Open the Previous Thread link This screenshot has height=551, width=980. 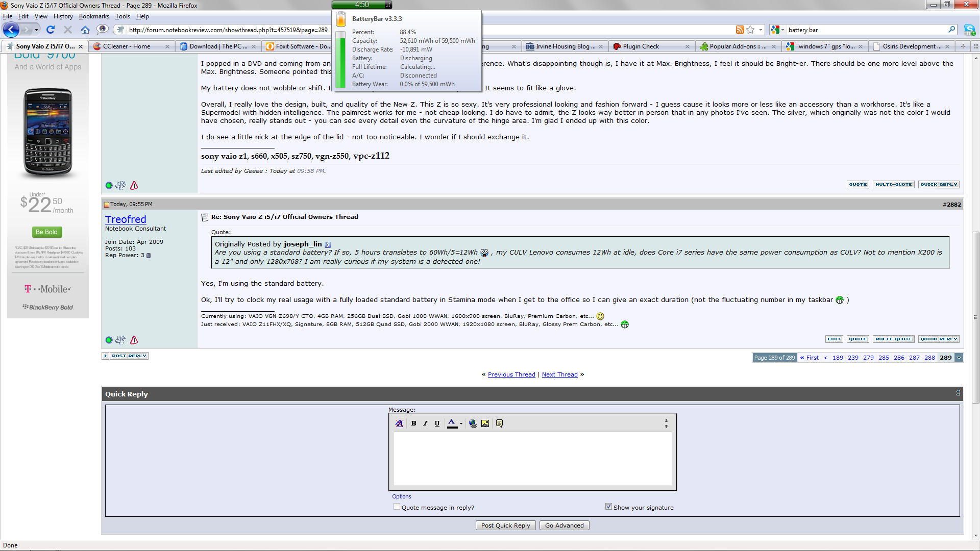[x=511, y=374]
